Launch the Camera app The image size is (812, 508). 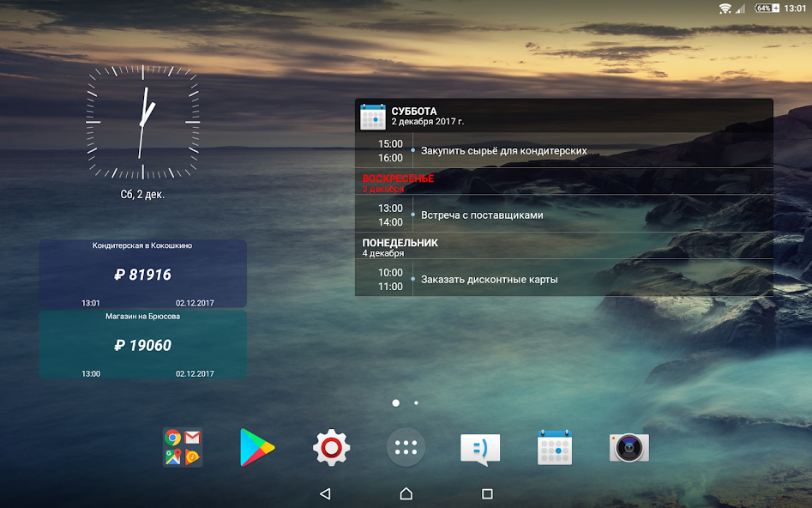click(629, 447)
